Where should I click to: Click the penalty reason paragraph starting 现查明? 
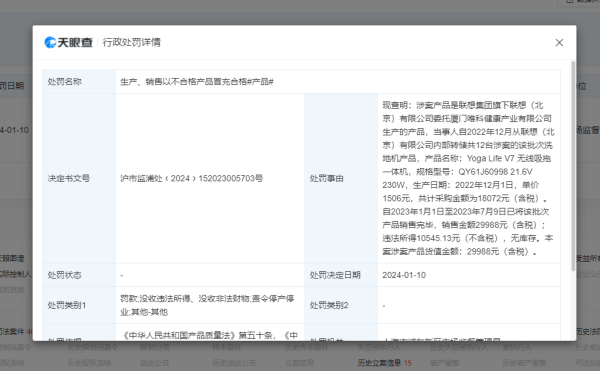(468, 178)
